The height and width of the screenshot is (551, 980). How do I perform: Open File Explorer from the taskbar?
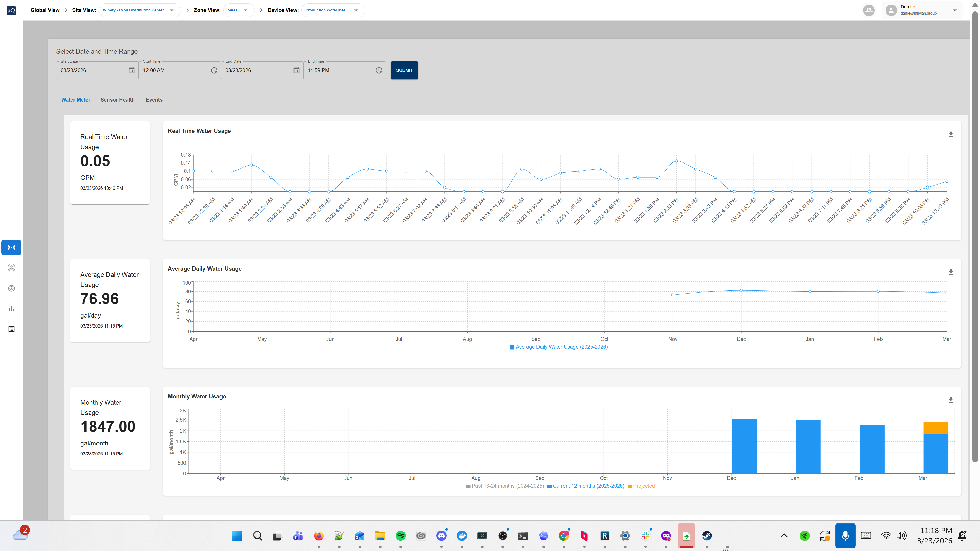(x=380, y=536)
